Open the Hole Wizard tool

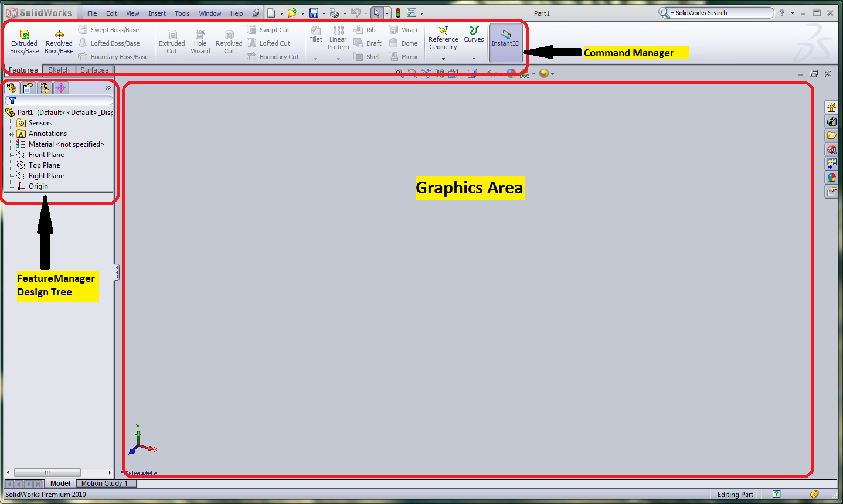click(200, 42)
